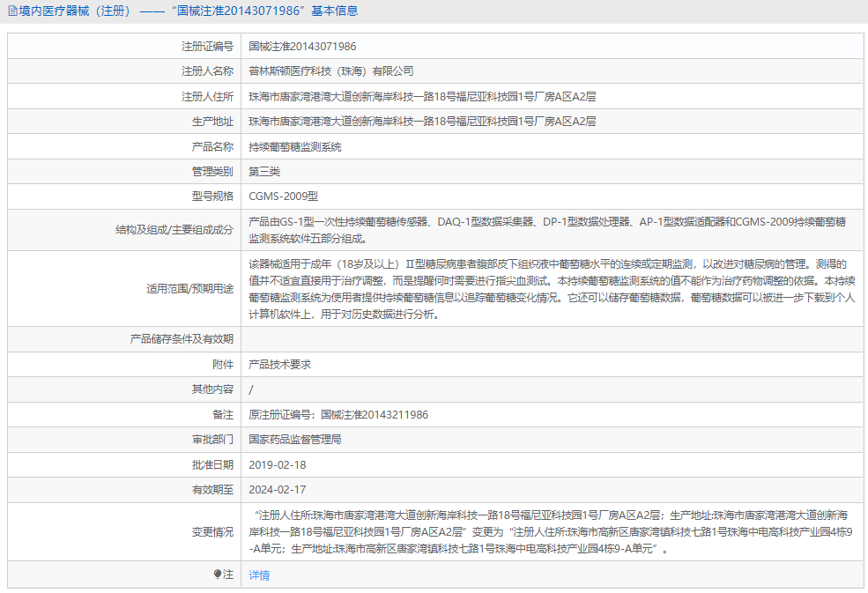Select the address value in 注册人住所 row
The image size is (868, 593).
[422, 97]
